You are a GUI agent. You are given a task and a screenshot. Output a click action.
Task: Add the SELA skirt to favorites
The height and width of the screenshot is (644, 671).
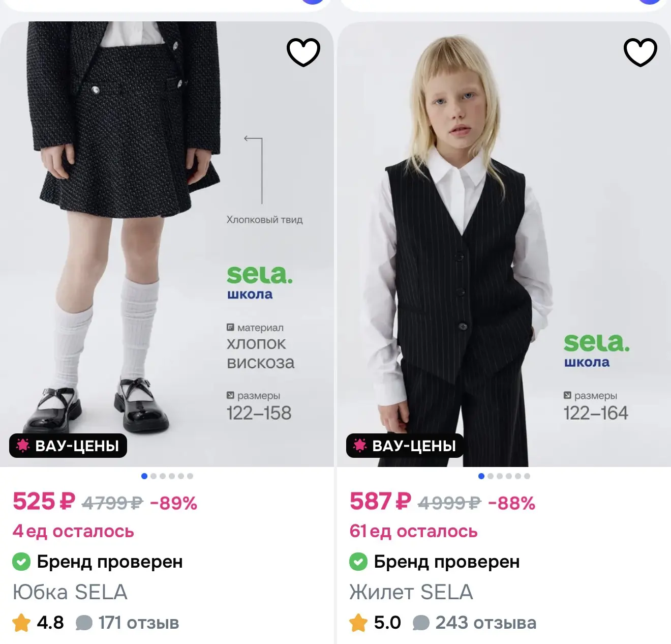[x=303, y=52]
